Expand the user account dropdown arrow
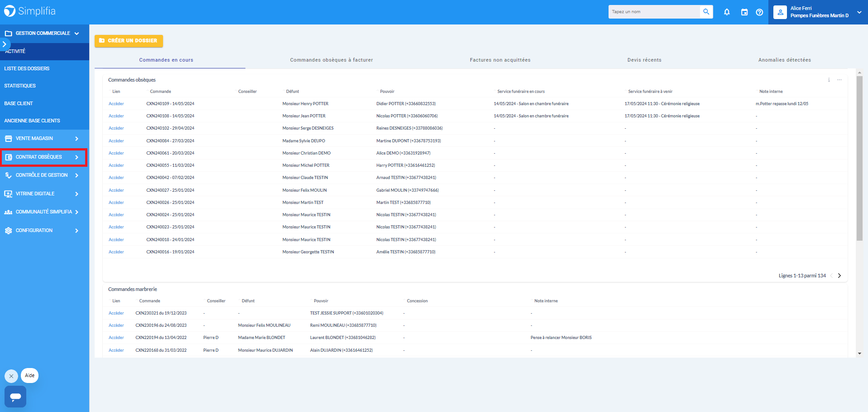Viewport: 868px width, 412px height. (859, 12)
